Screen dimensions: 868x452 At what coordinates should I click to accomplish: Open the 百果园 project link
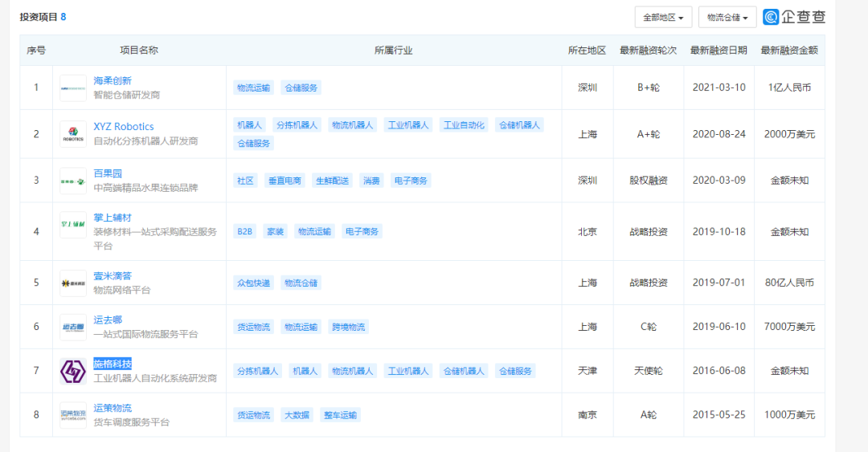coord(108,173)
